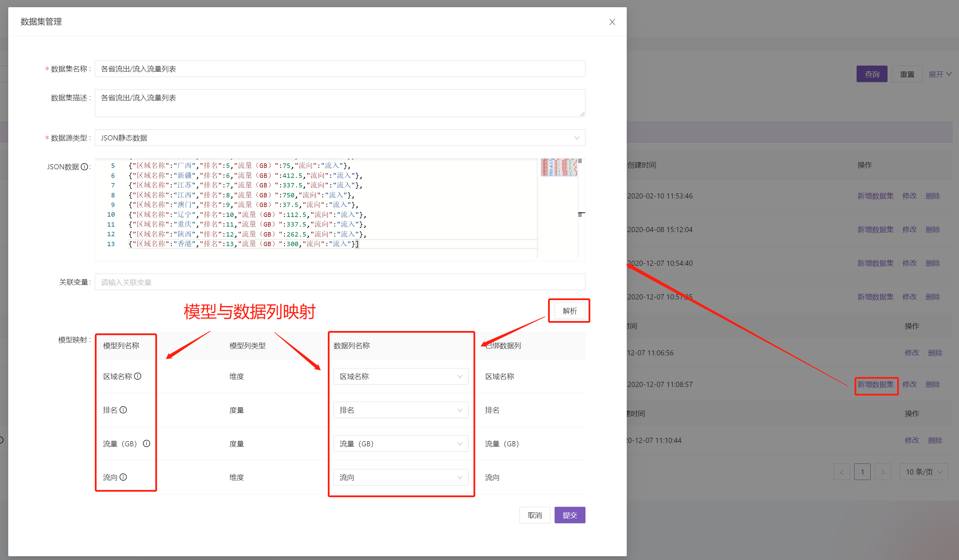Click 修改 in the 2020-04-08 row

pos(910,230)
